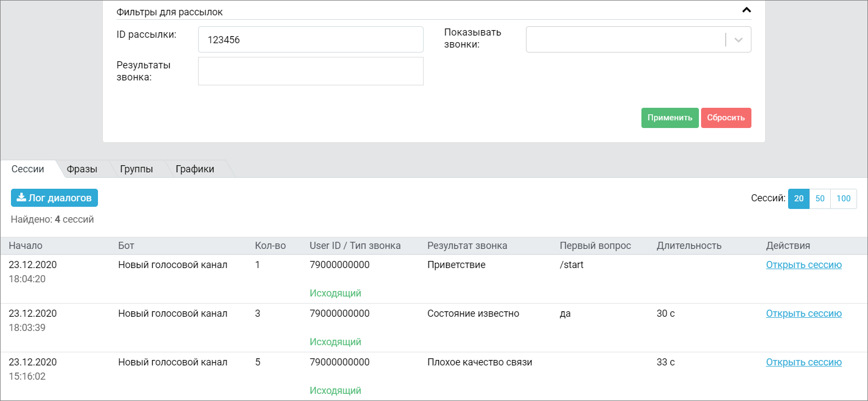Show 100 sessions per page
Screen dimensions: 868x401
pyautogui.click(x=843, y=199)
